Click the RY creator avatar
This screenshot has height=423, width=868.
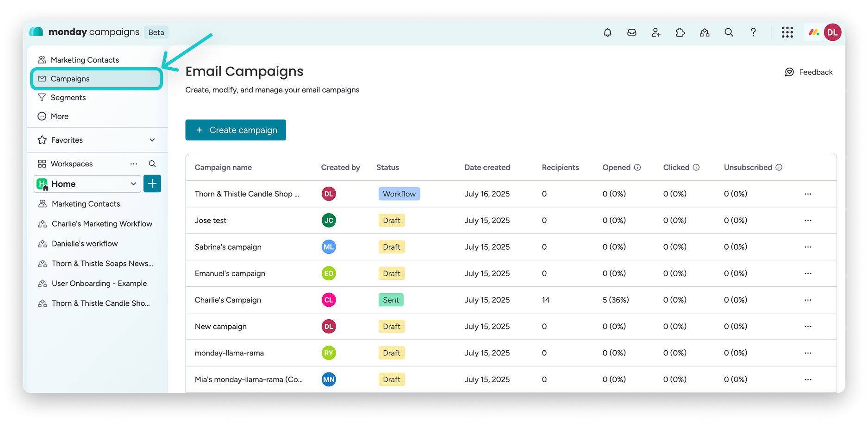coord(329,353)
